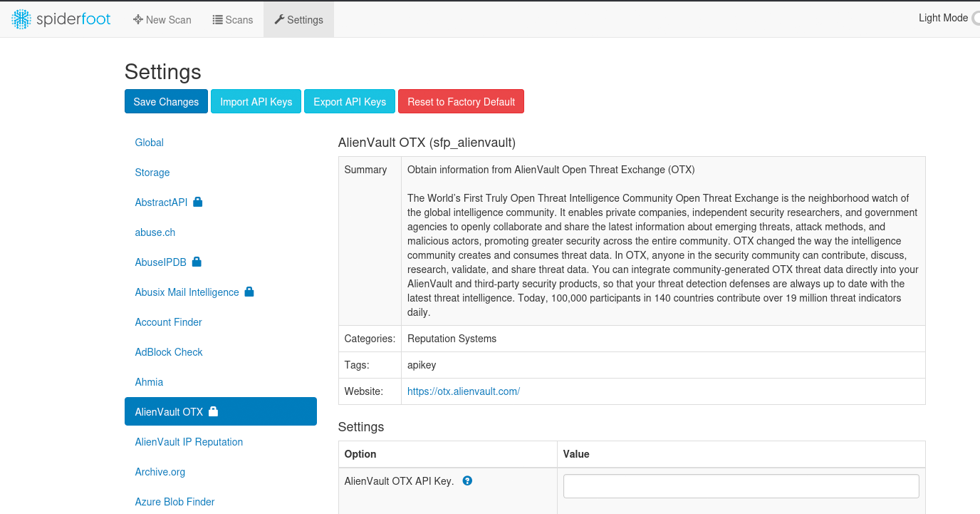Click the lock icon beside AlienVault OTX
Image resolution: width=980 pixels, height=514 pixels.
tap(213, 411)
